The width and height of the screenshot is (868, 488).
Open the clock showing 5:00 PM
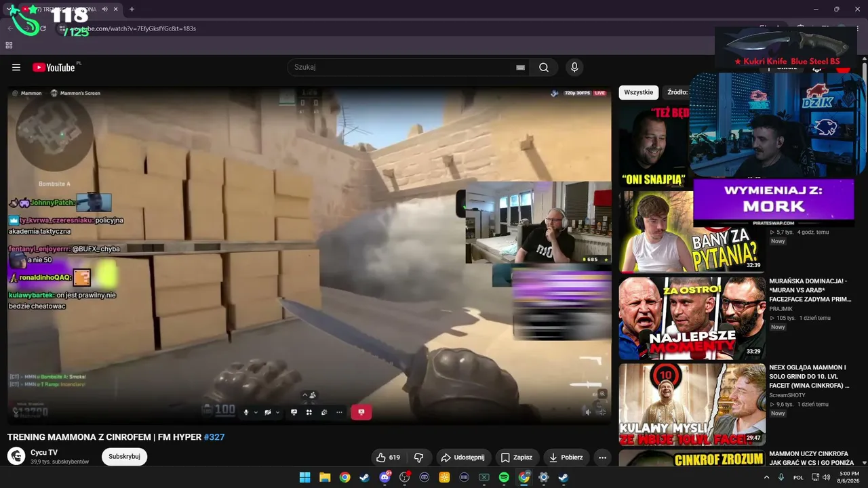pos(849,477)
